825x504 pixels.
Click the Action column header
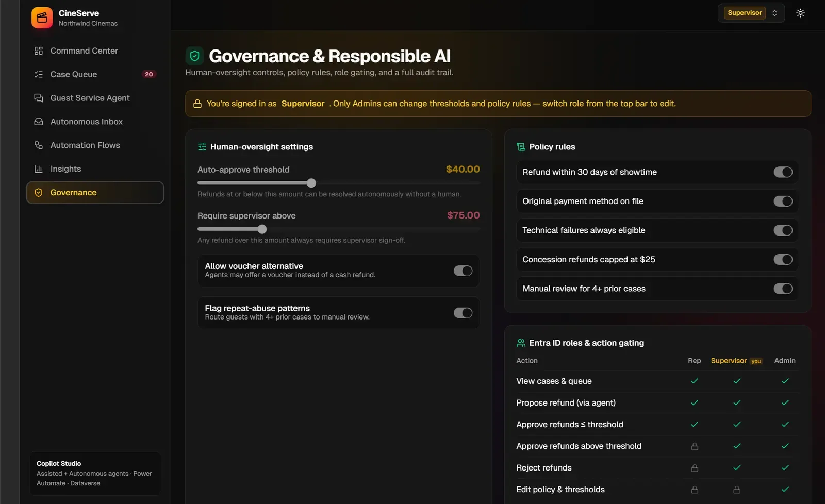click(x=527, y=361)
